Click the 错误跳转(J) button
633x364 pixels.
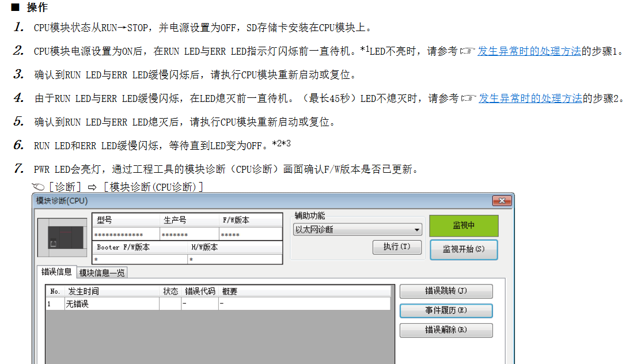pos(446,291)
